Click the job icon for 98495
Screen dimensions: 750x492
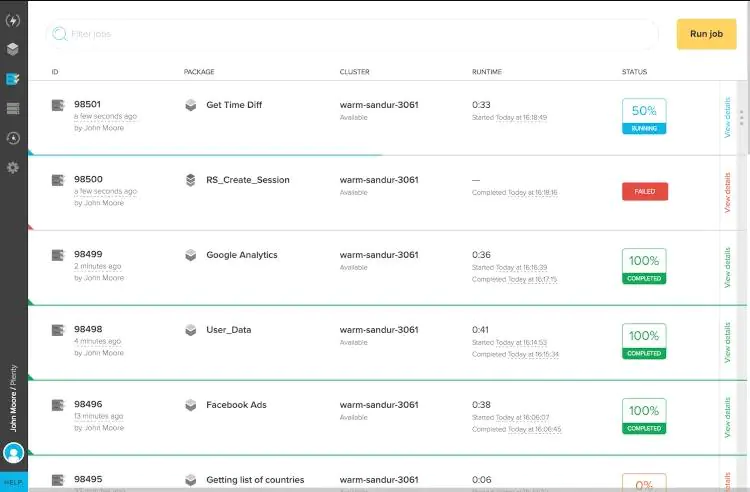tap(58, 480)
